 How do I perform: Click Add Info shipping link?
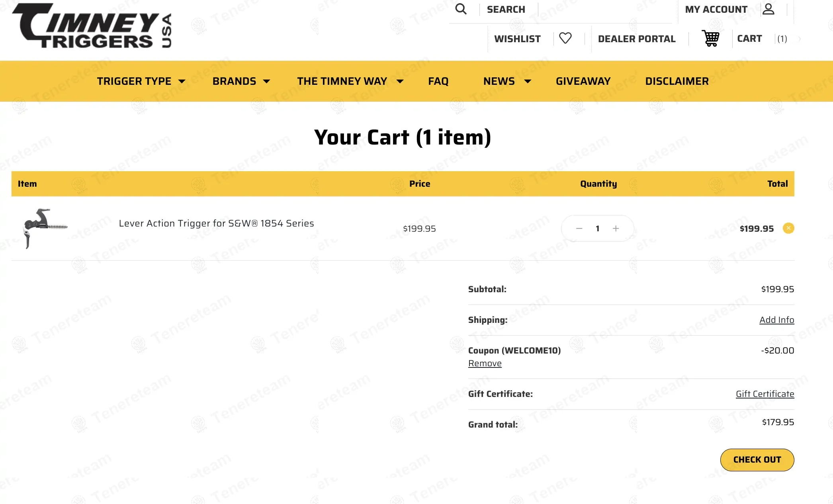(776, 320)
